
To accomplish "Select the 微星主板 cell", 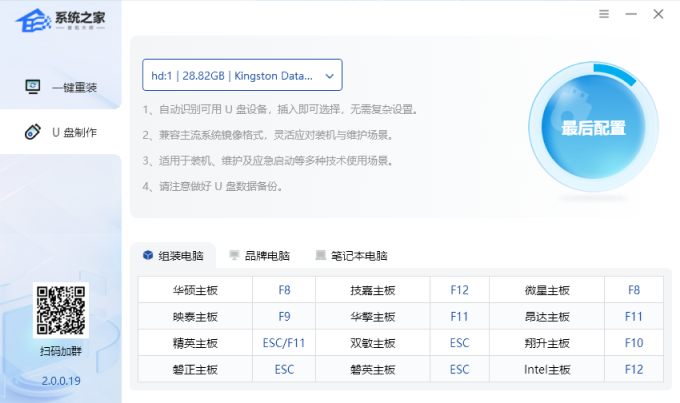I will click(547, 290).
